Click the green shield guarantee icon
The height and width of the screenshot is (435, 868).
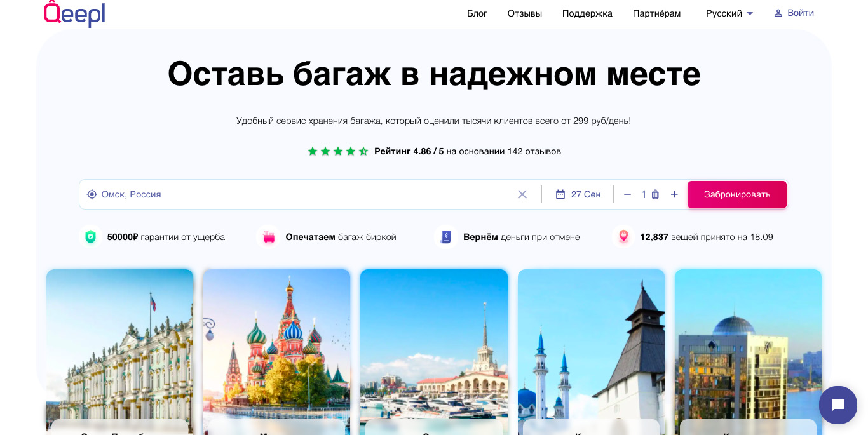(x=91, y=237)
